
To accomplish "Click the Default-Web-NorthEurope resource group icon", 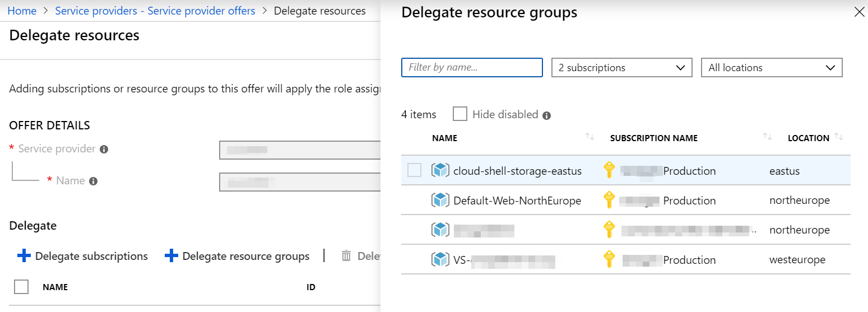I will [x=440, y=200].
